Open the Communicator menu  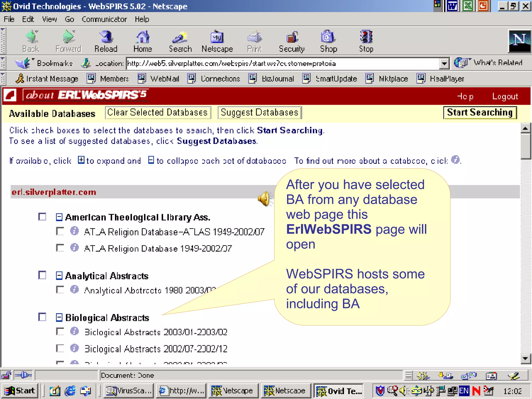pos(104,19)
